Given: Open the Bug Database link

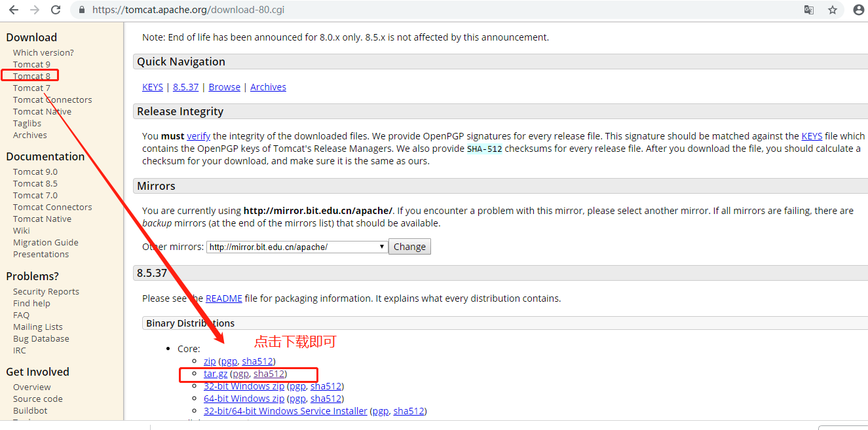Looking at the screenshot, I should [x=41, y=338].
